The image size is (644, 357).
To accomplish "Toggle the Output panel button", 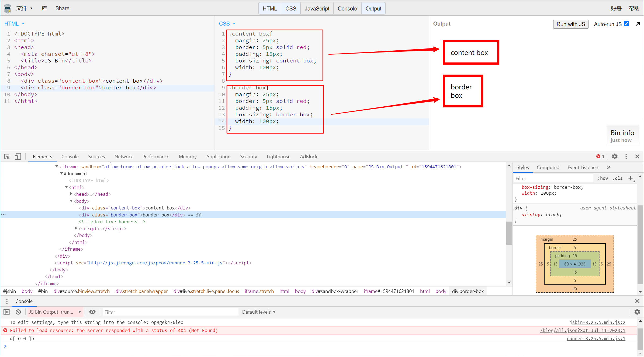I will (373, 8).
